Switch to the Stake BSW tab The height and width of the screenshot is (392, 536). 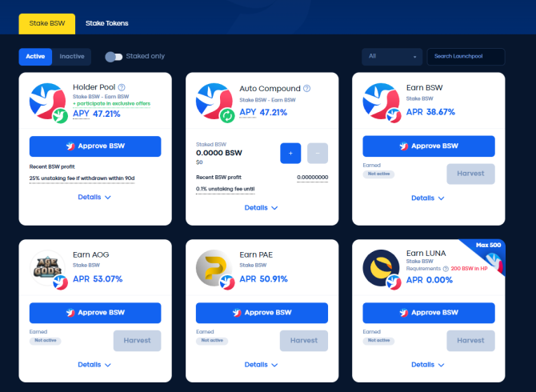[47, 23]
